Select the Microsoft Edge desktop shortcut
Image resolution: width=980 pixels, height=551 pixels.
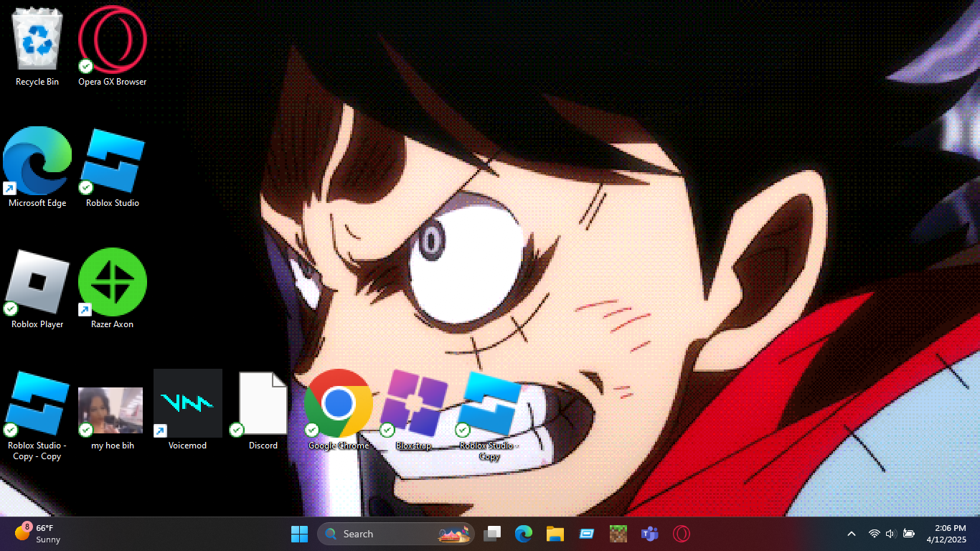37,168
